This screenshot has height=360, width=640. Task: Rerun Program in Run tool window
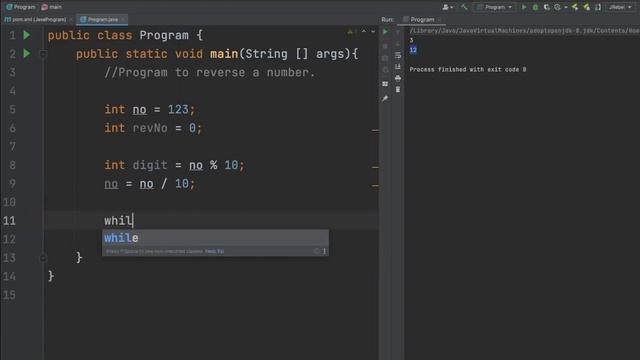tap(385, 31)
